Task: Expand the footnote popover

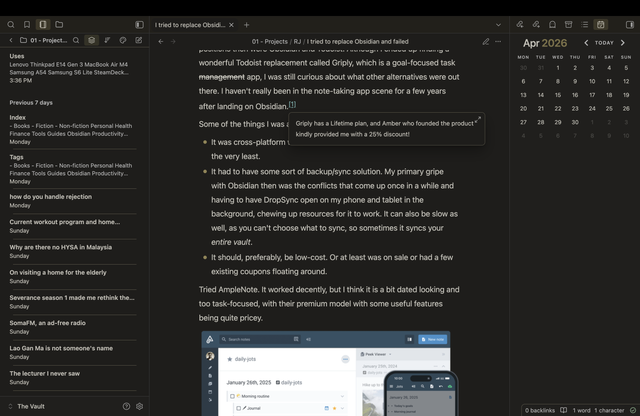Action: pyautogui.click(x=478, y=120)
